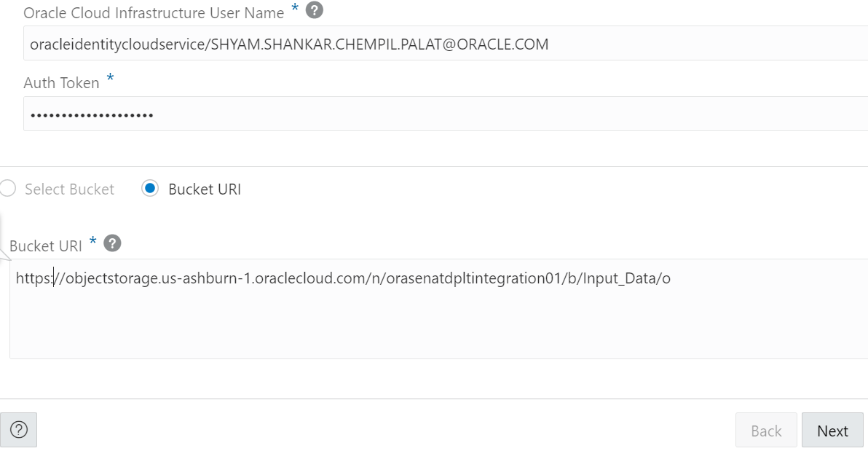Open help for Oracle Cloud Infrastructure User Name
The width and height of the screenshot is (868, 451).
pos(315,11)
